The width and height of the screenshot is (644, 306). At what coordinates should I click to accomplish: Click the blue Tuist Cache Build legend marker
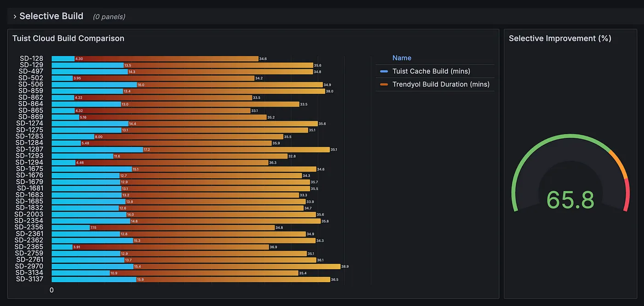384,71
